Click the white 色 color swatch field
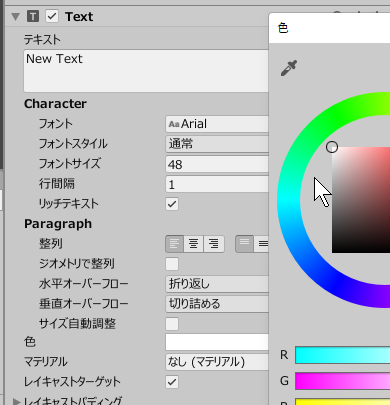This screenshot has width=390, height=405. (x=217, y=342)
